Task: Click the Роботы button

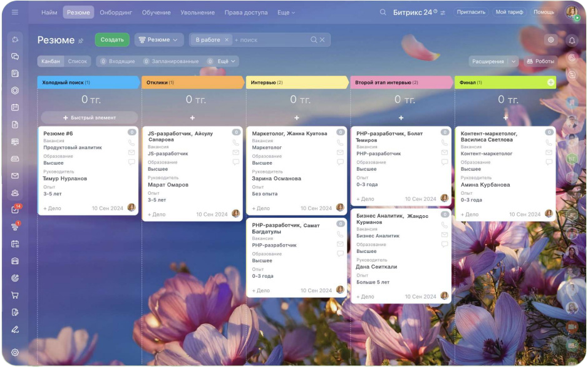Action: pos(540,61)
